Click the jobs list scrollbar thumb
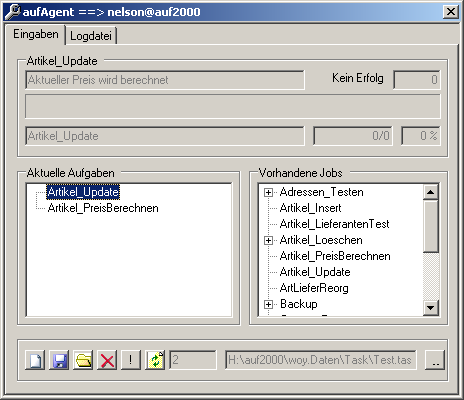This screenshot has height=400, width=464. 431,226
